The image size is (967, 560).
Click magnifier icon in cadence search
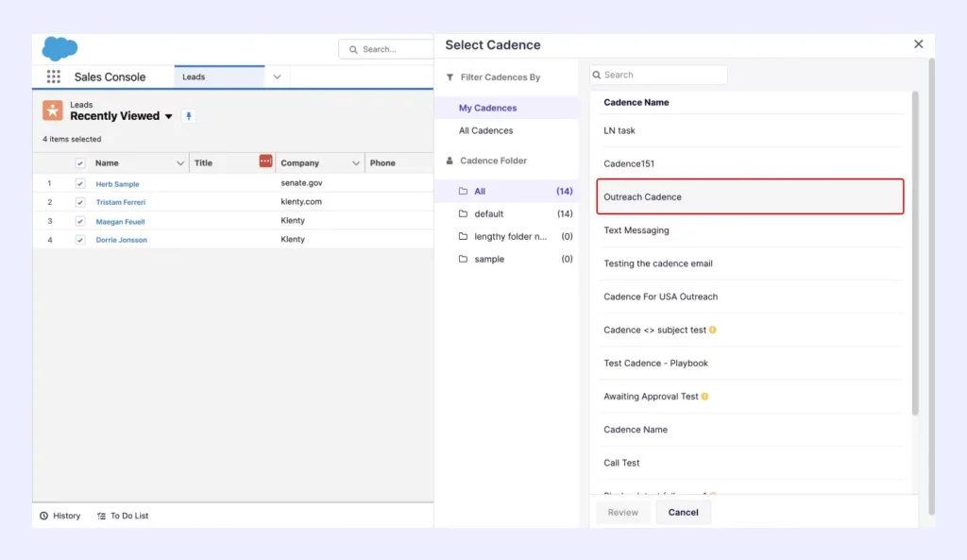coord(597,75)
